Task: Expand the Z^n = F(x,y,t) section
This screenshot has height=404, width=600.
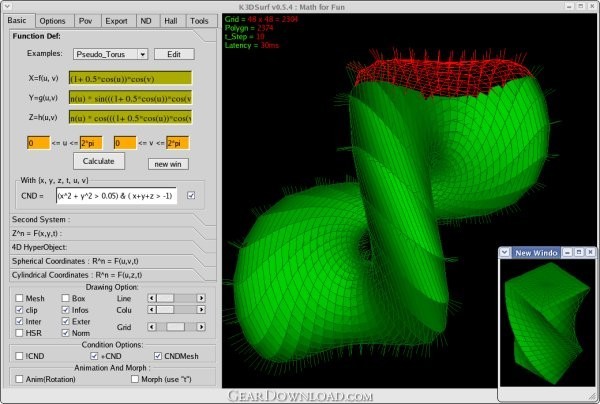Action: [x=113, y=233]
